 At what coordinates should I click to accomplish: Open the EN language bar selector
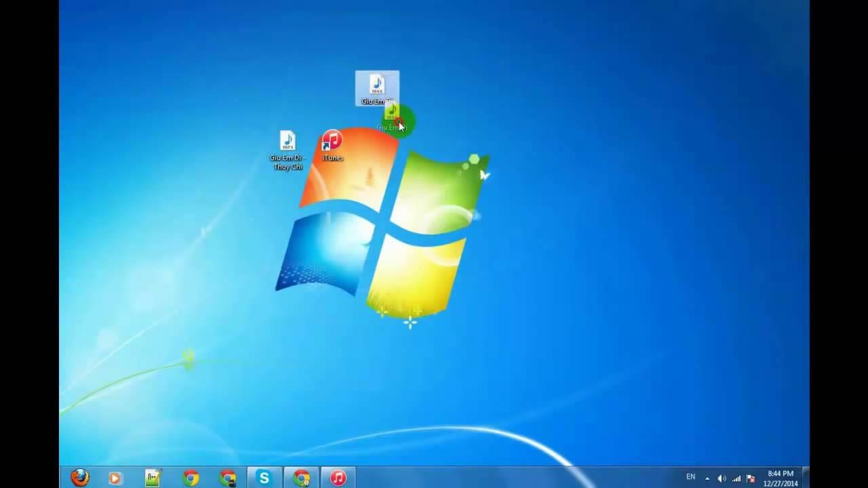(690, 477)
